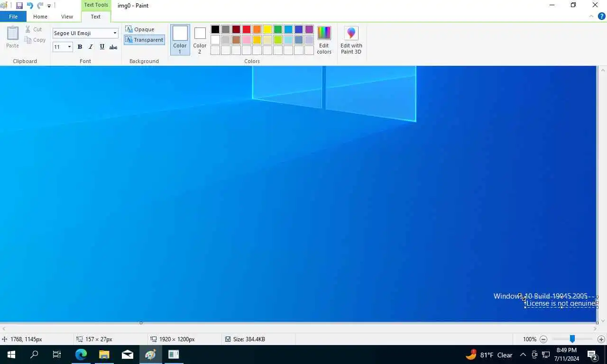Open the Customize Quick Access Toolbar arrow
The height and width of the screenshot is (364, 607).
[49, 6]
